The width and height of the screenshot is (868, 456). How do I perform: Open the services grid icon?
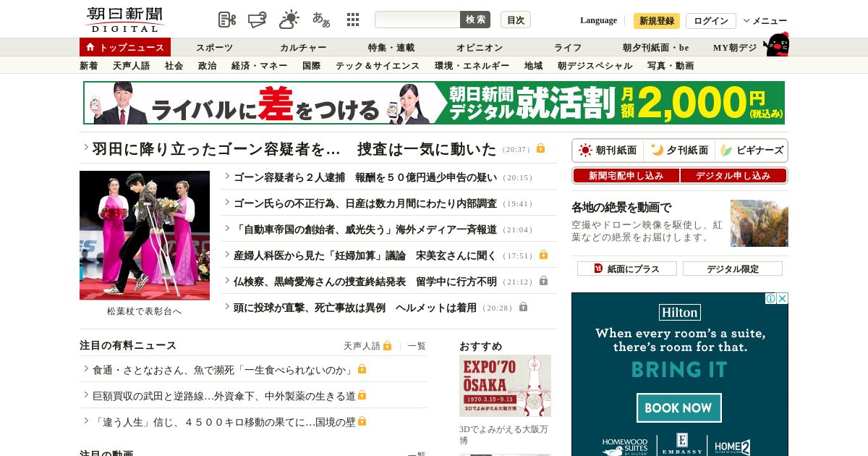[x=353, y=20]
